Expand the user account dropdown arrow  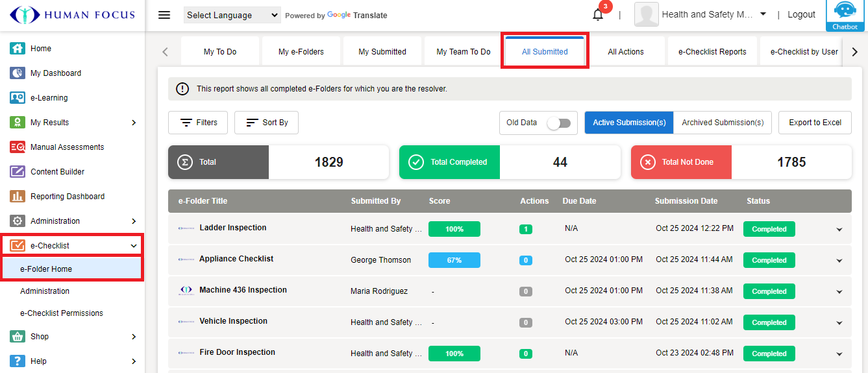(x=763, y=14)
